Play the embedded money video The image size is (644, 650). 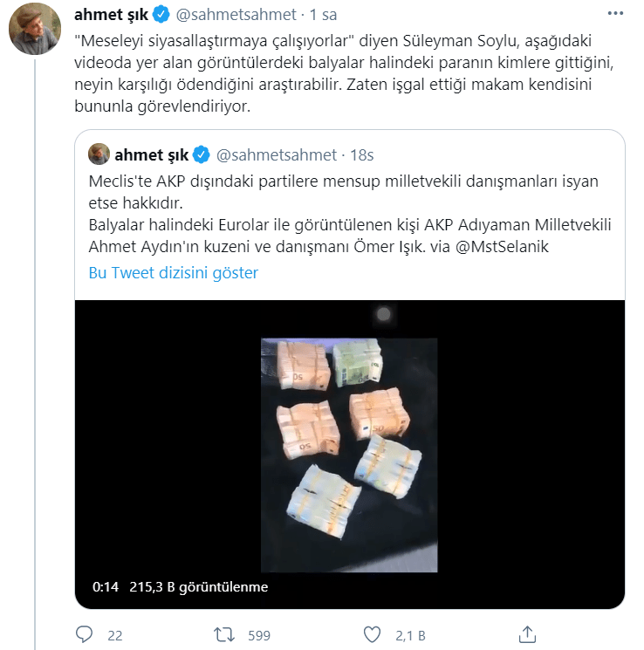(x=350, y=455)
